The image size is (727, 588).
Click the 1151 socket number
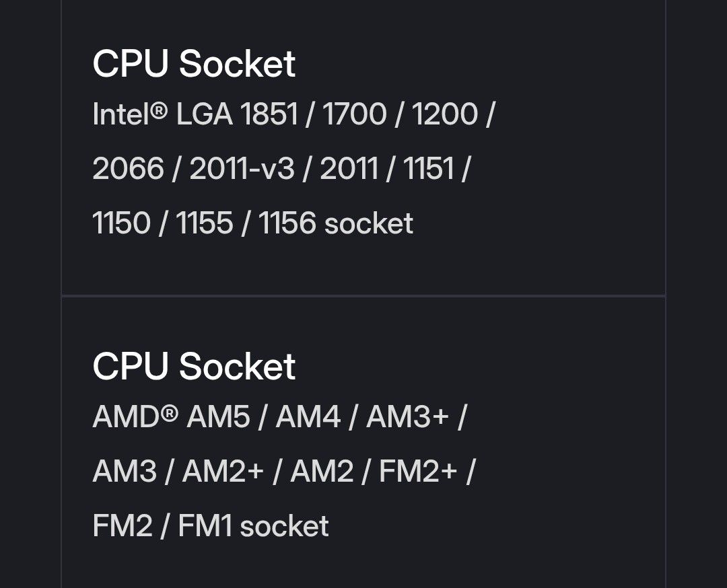click(x=428, y=168)
